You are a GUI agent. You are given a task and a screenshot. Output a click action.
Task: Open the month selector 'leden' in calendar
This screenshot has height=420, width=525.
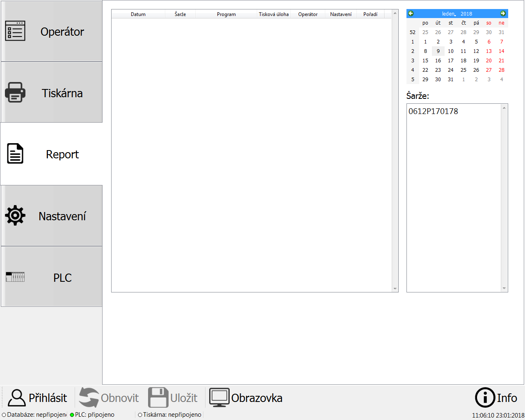pyautogui.click(x=449, y=14)
